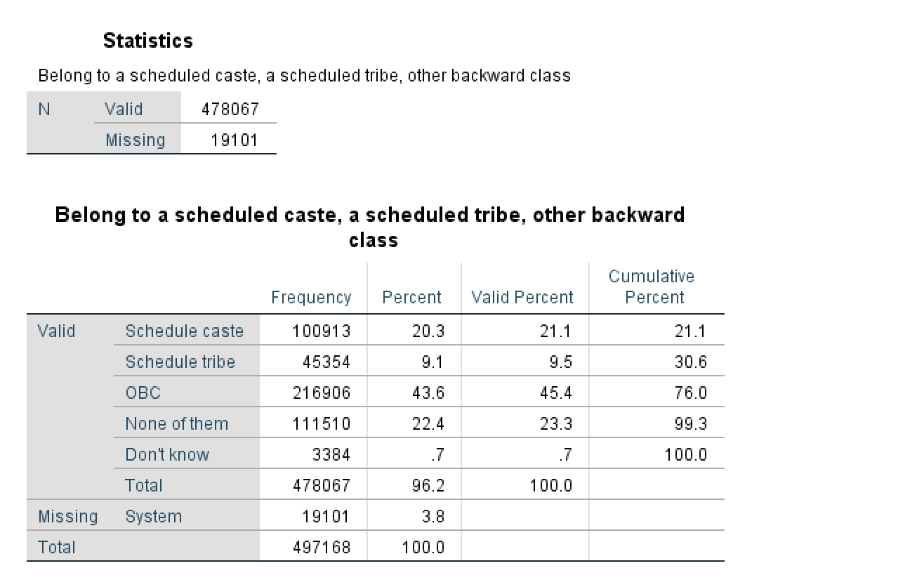Select the Schedule caste row label

coord(184,331)
